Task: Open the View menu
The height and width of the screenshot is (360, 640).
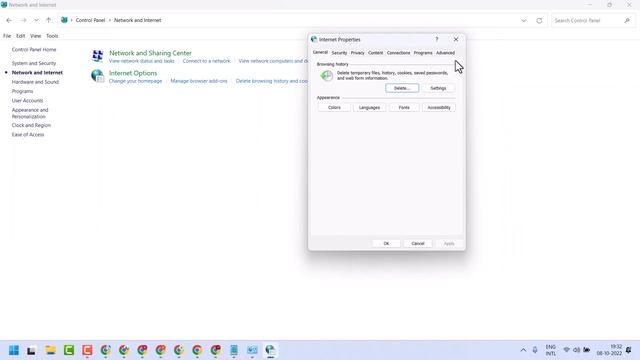Action: click(36, 36)
